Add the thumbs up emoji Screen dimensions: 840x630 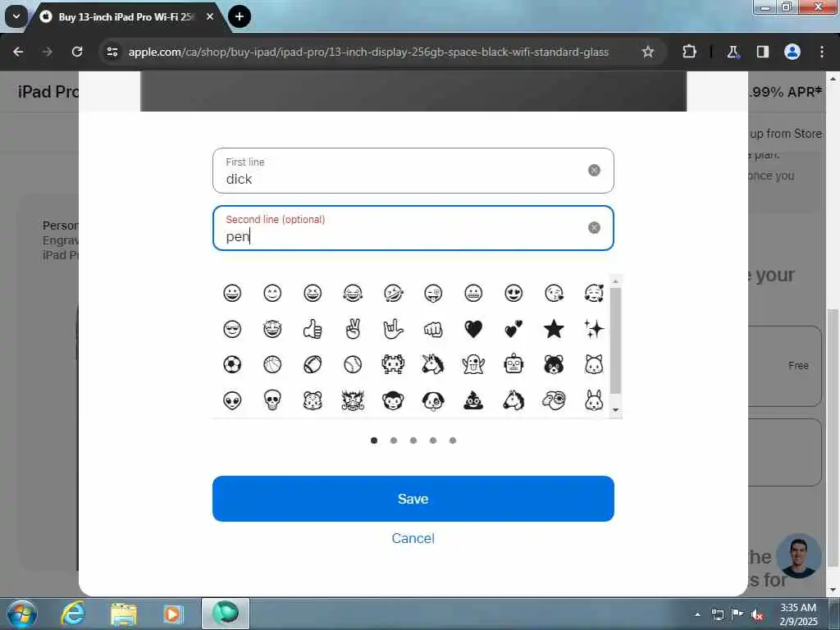(313, 329)
